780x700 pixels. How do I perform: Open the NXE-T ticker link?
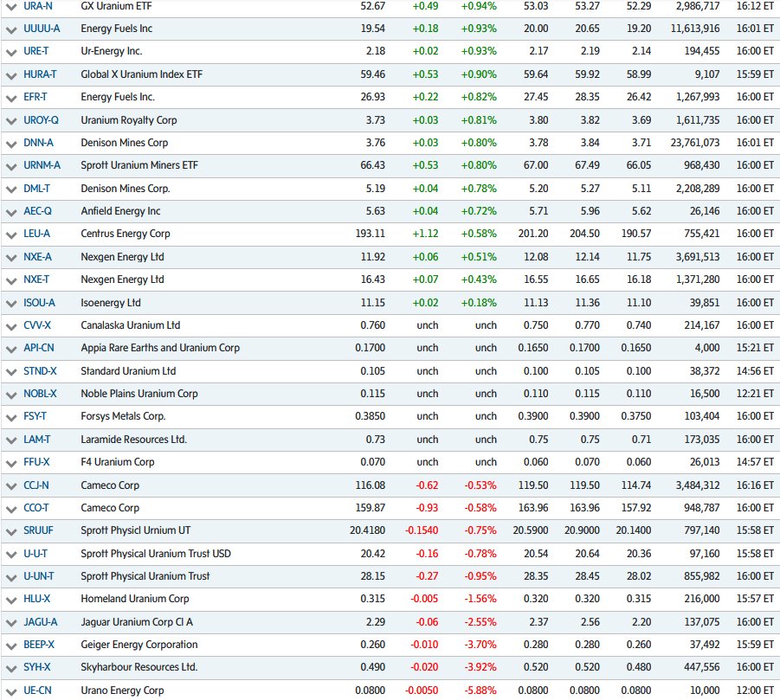[x=36, y=279]
